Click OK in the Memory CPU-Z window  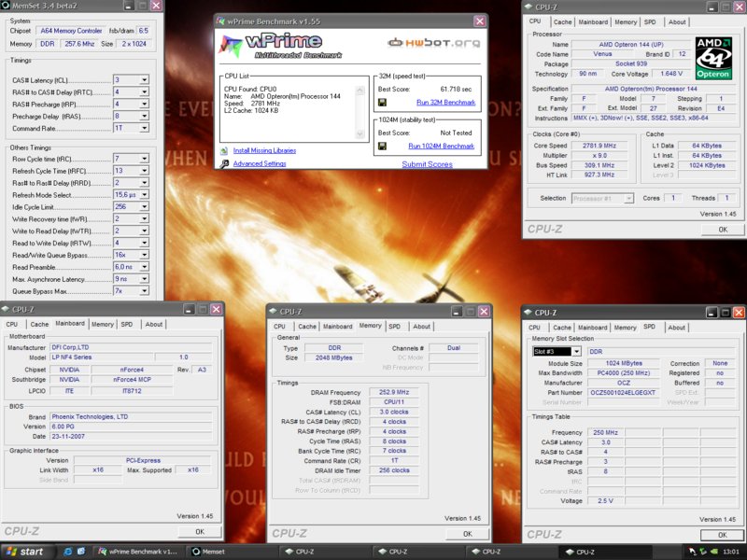click(468, 534)
